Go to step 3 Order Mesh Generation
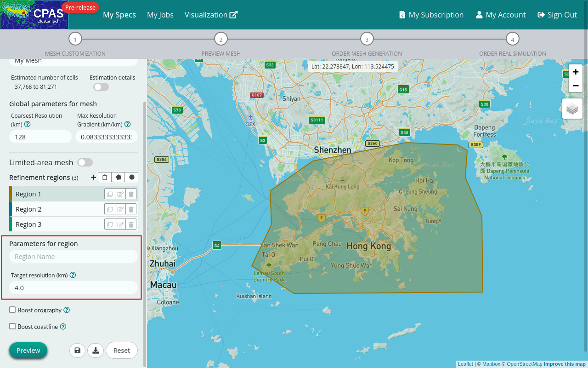588x368 pixels. tap(367, 40)
